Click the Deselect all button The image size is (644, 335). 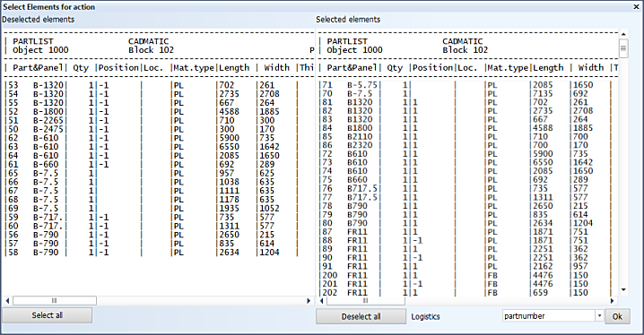[361, 316]
